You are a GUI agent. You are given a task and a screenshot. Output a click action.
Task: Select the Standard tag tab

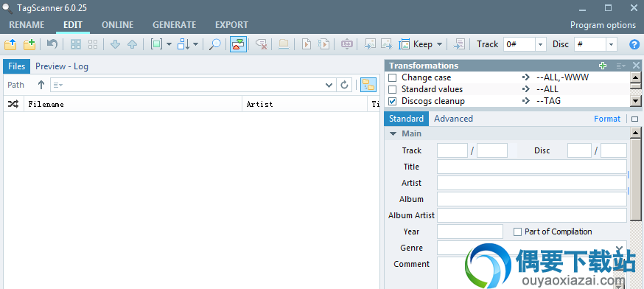406,119
